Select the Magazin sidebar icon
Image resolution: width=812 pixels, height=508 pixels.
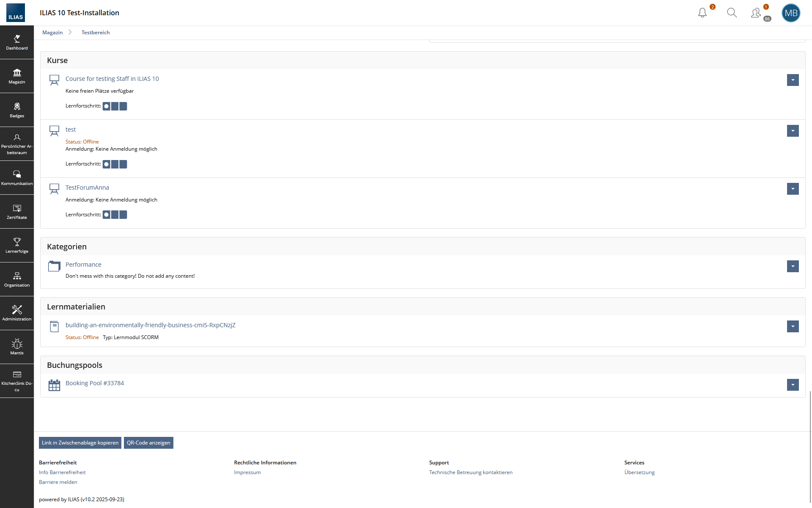coord(17,76)
